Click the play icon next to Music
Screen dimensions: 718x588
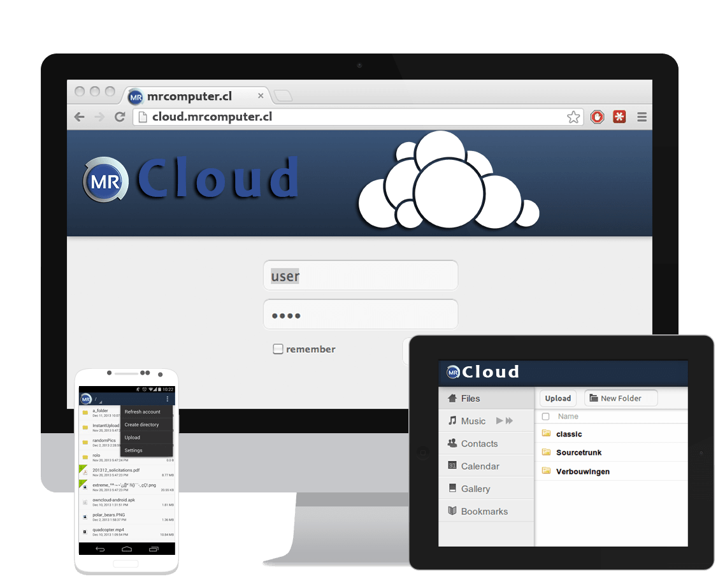click(x=499, y=420)
